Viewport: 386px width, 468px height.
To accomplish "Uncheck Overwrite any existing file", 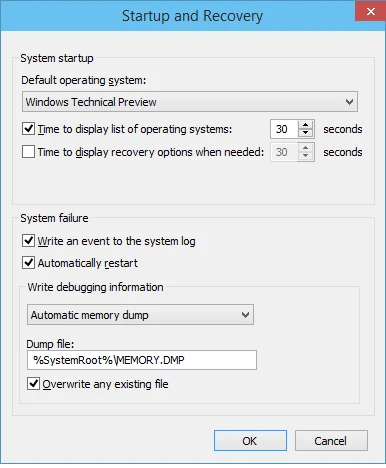I will pyautogui.click(x=33, y=384).
